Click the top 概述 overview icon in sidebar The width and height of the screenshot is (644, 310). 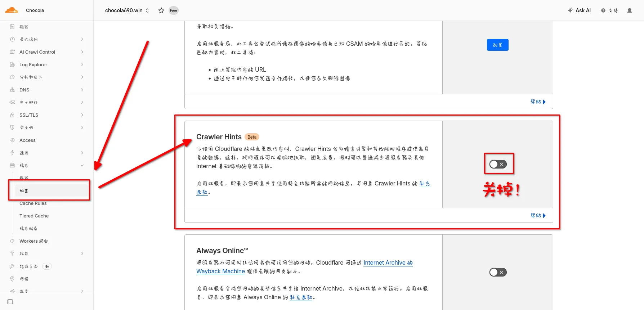click(x=12, y=27)
